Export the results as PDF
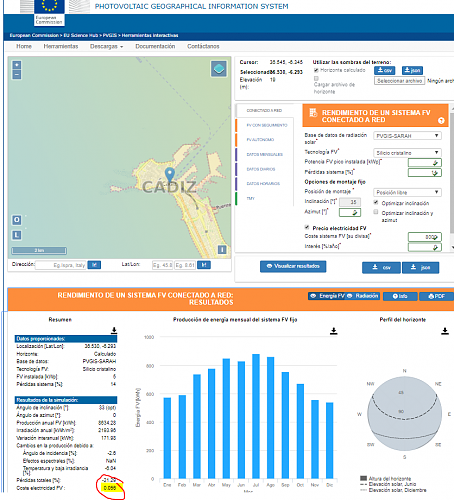 (x=436, y=296)
